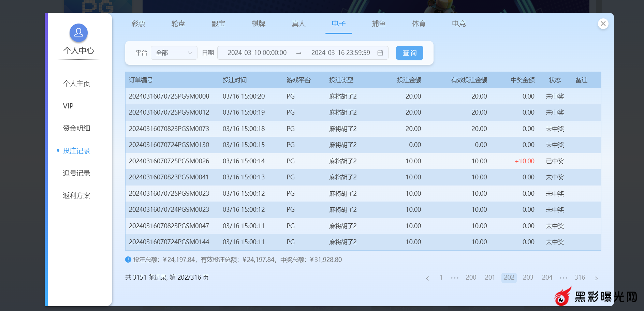644x311 pixels.
Task: Go to page 203
Action: (x=528, y=278)
